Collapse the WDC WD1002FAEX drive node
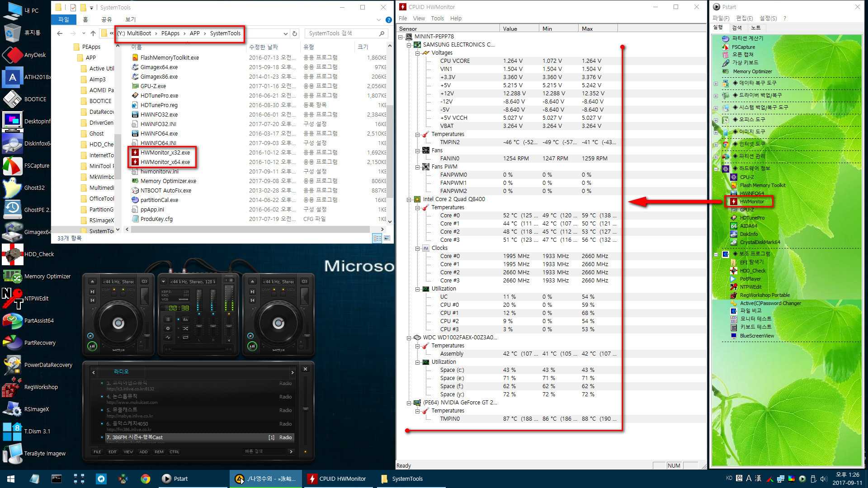The width and height of the screenshot is (868, 488). pyautogui.click(x=409, y=338)
